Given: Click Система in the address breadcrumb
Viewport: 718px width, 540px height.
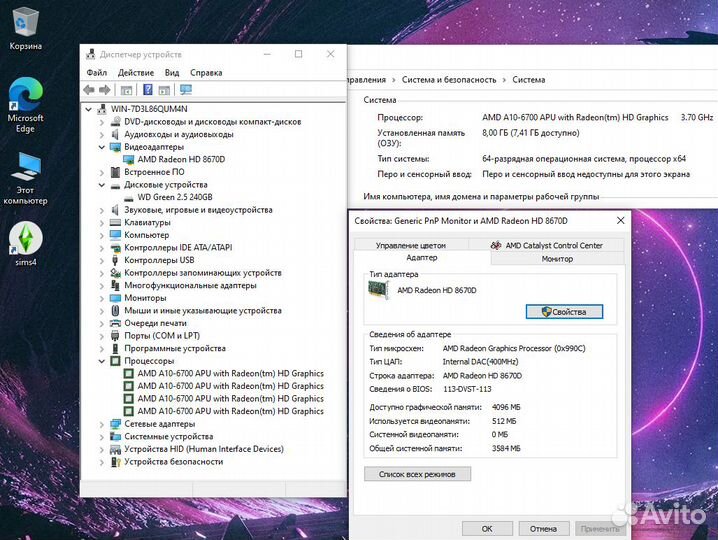Looking at the screenshot, I should [528, 80].
